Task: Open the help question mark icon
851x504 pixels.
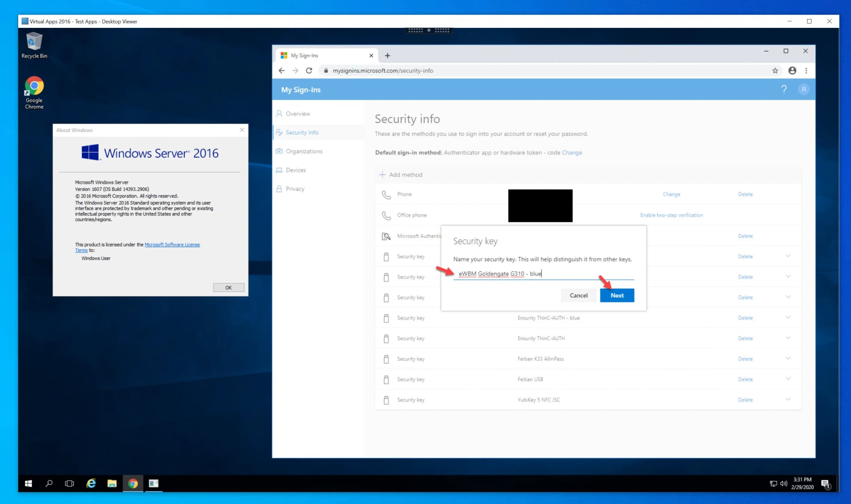Action: pos(784,89)
